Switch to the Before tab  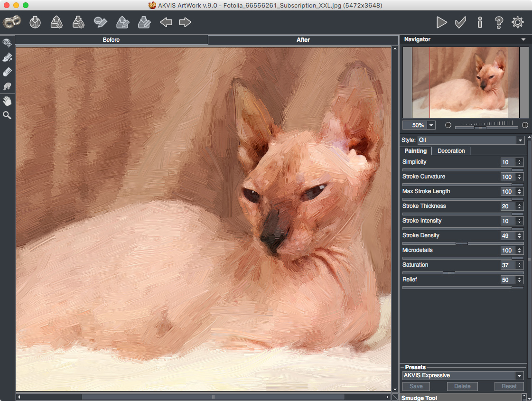[111, 40]
